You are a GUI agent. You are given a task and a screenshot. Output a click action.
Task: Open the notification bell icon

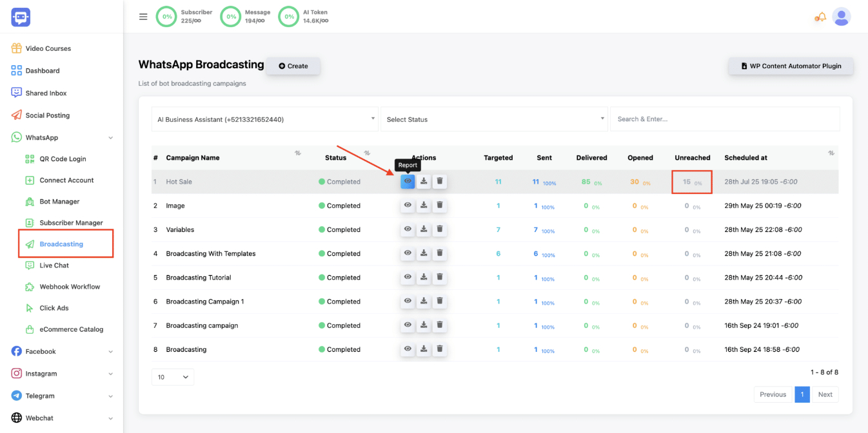pyautogui.click(x=820, y=17)
